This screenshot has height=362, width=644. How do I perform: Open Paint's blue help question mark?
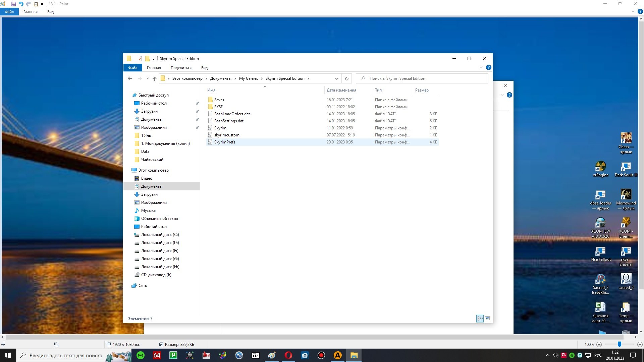point(640,12)
